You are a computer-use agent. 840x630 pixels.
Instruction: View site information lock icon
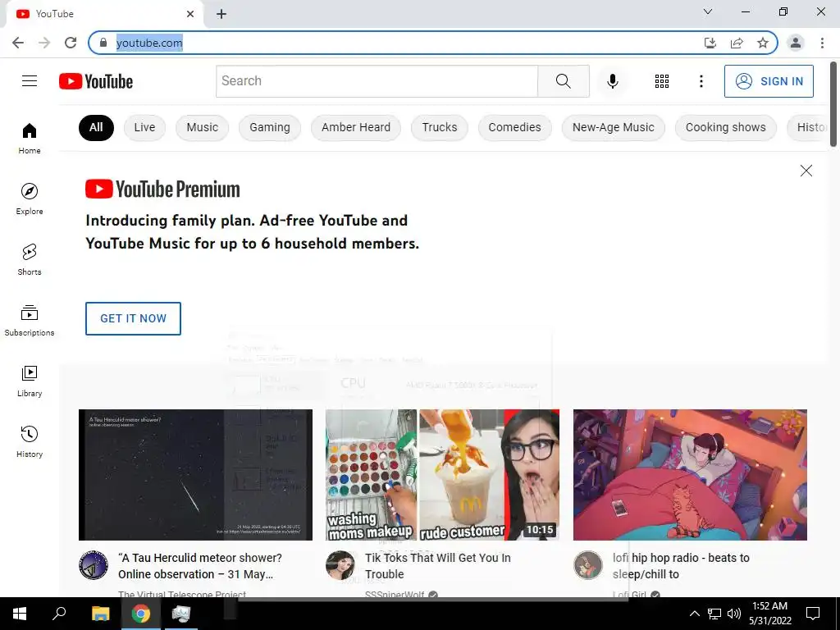tap(103, 43)
